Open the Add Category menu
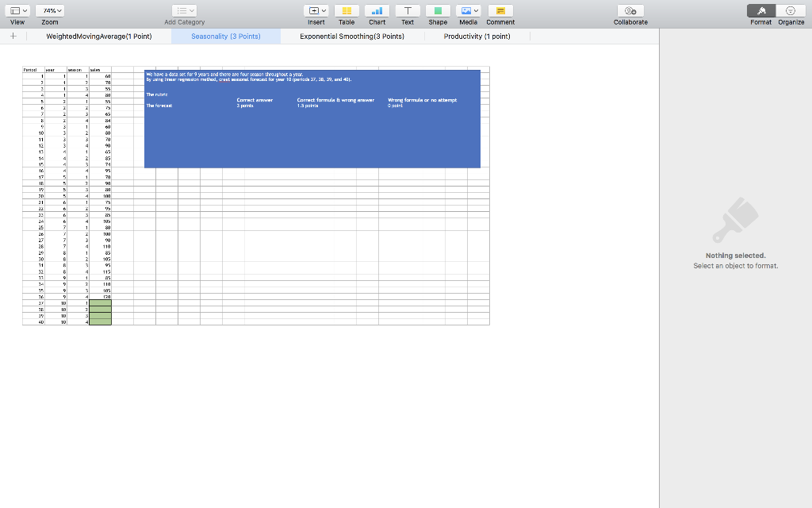Image resolution: width=812 pixels, height=508 pixels. tap(184, 10)
